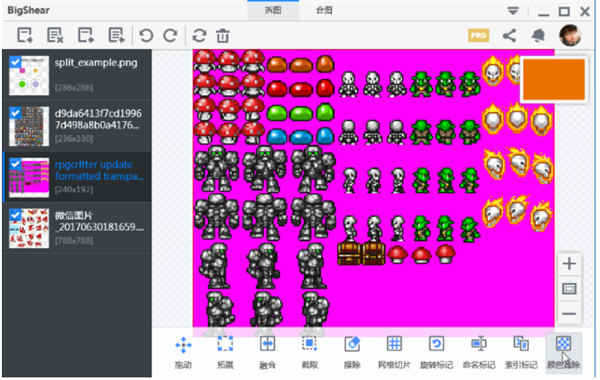Select the expand-selection dashed square tool
Image resolution: width=600 pixels, height=380 pixels.
point(225,352)
